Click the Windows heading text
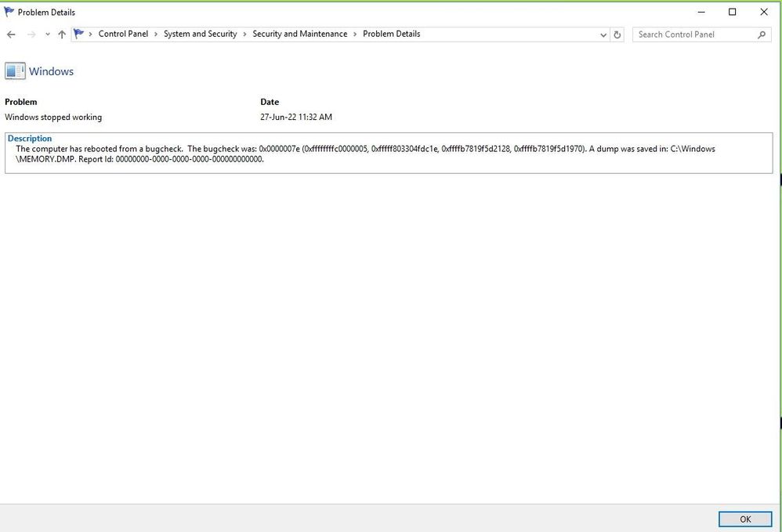This screenshot has height=532, width=782. (x=52, y=71)
